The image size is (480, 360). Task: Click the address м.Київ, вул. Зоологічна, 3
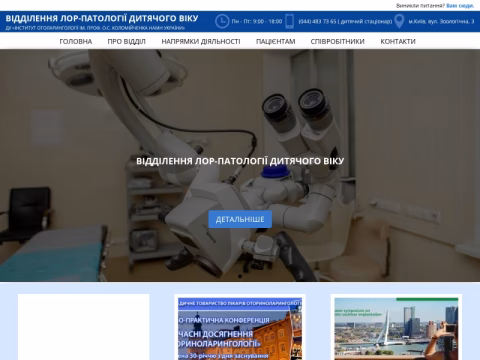pyautogui.click(x=441, y=21)
